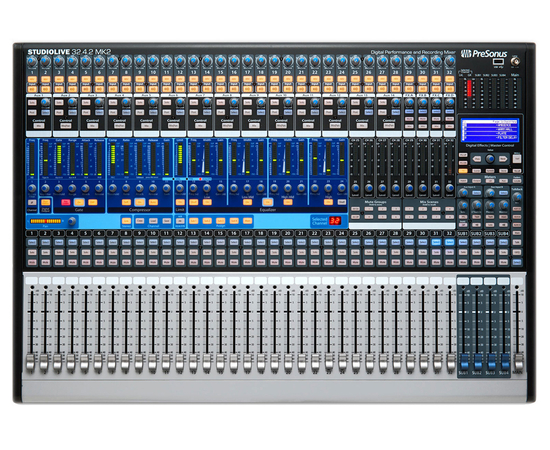The height and width of the screenshot is (450, 550).
Task: Click the PreSonus logo
Action: coord(484,54)
